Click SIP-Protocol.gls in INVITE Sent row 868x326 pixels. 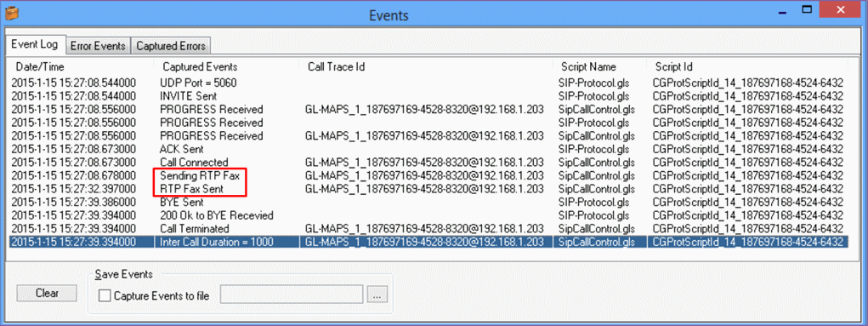594,96
